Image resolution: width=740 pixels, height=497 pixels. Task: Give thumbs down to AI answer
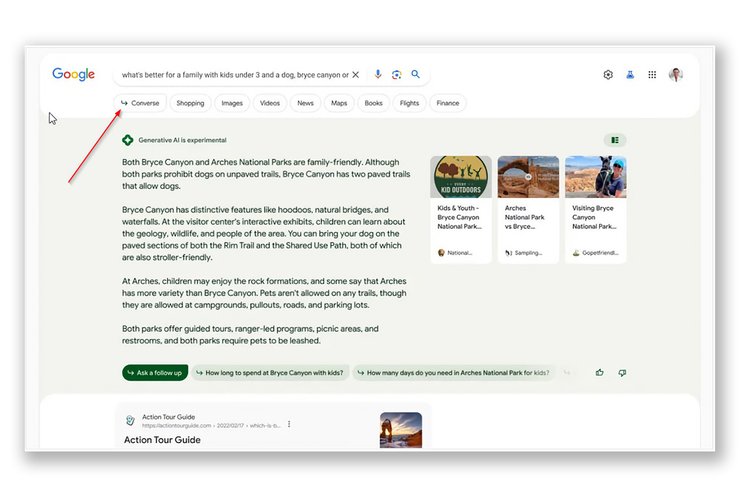(x=622, y=372)
